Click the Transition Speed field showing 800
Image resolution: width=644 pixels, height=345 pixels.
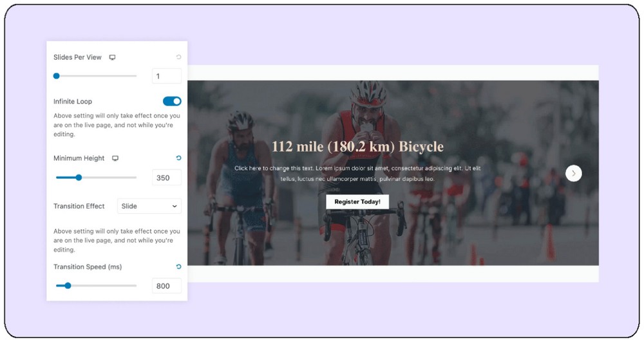pyautogui.click(x=166, y=286)
